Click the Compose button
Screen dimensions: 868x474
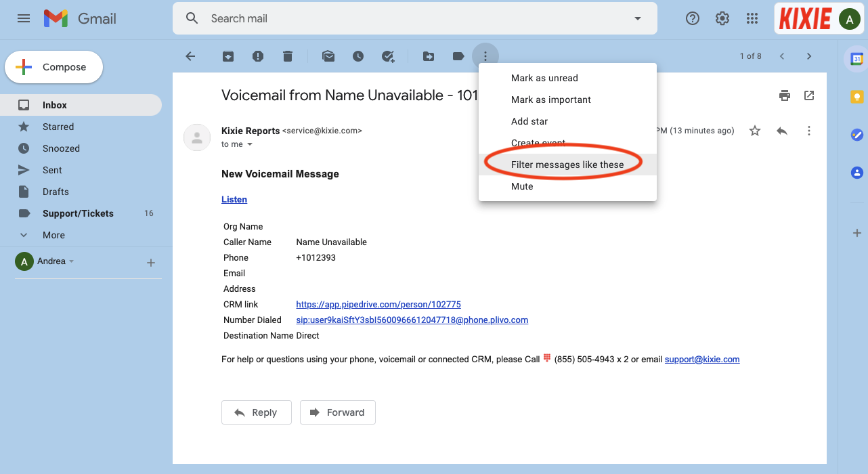54,67
